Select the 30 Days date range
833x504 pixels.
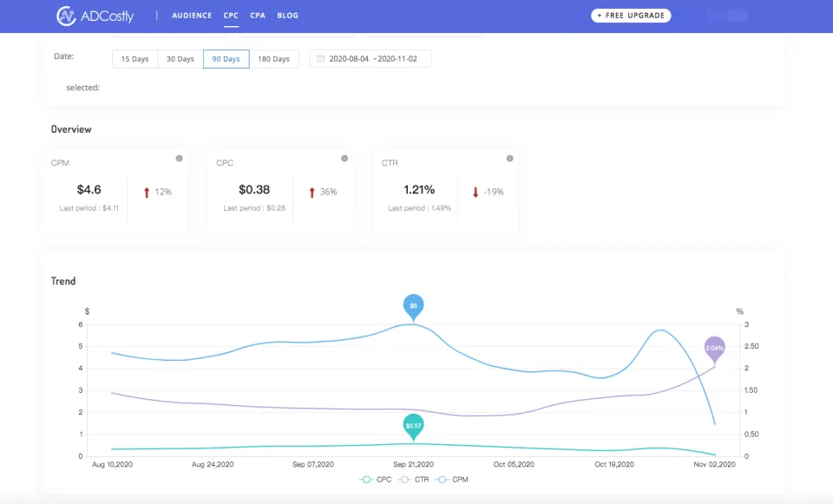(x=180, y=59)
